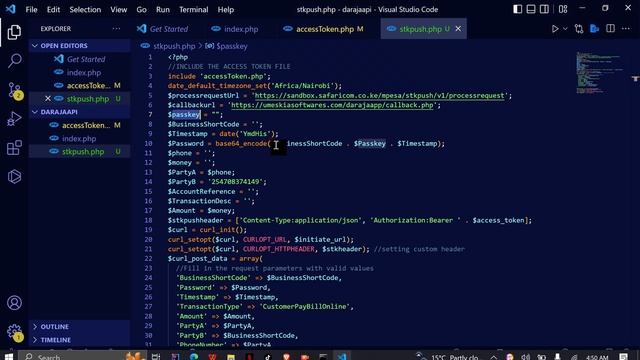Click the VS Code logo in title bar
Viewport: 640px width, 360px height.
tap(11, 9)
